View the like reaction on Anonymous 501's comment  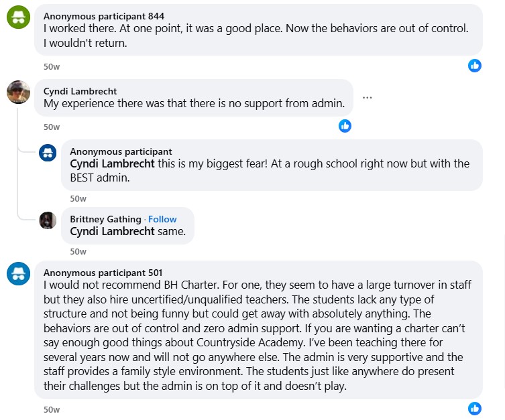[475, 408]
